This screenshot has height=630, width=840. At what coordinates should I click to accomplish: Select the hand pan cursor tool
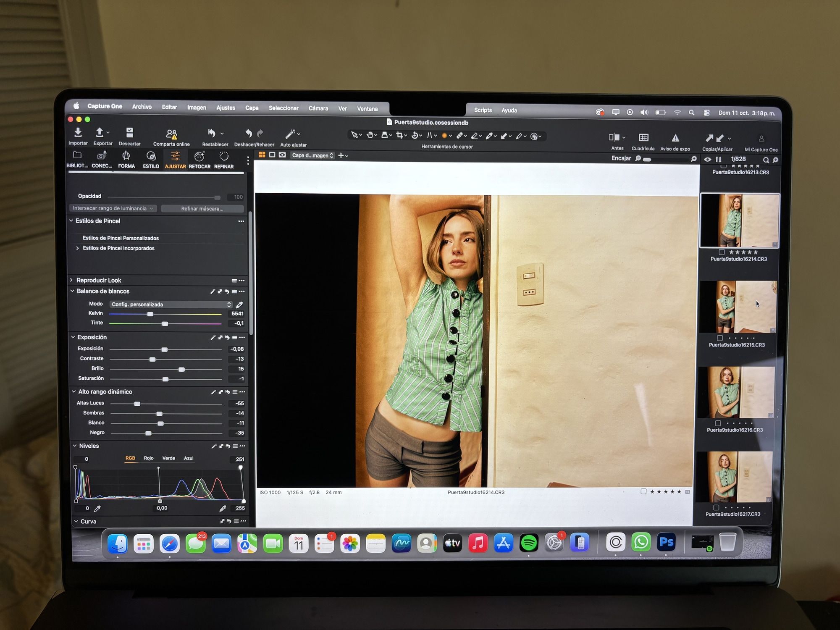coord(370,135)
